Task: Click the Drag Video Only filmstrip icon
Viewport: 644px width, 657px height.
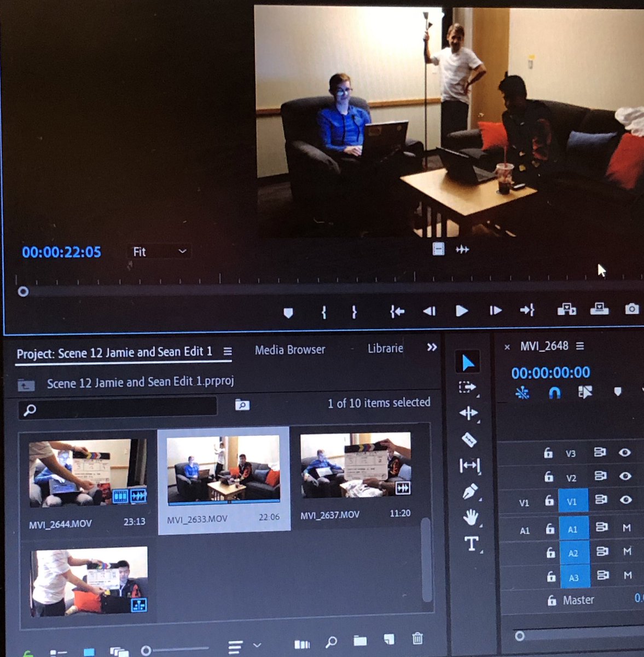Action: pyautogui.click(x=438, y=249)
